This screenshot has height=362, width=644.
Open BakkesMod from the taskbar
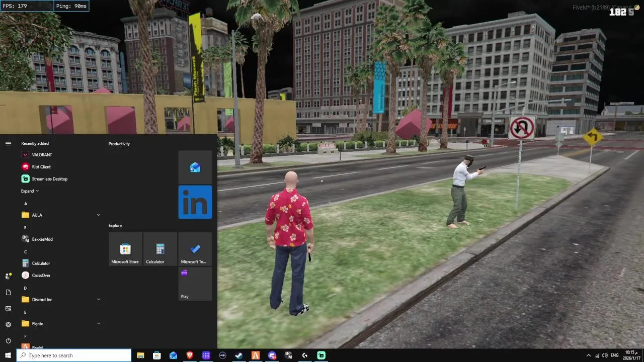point(288,355)
